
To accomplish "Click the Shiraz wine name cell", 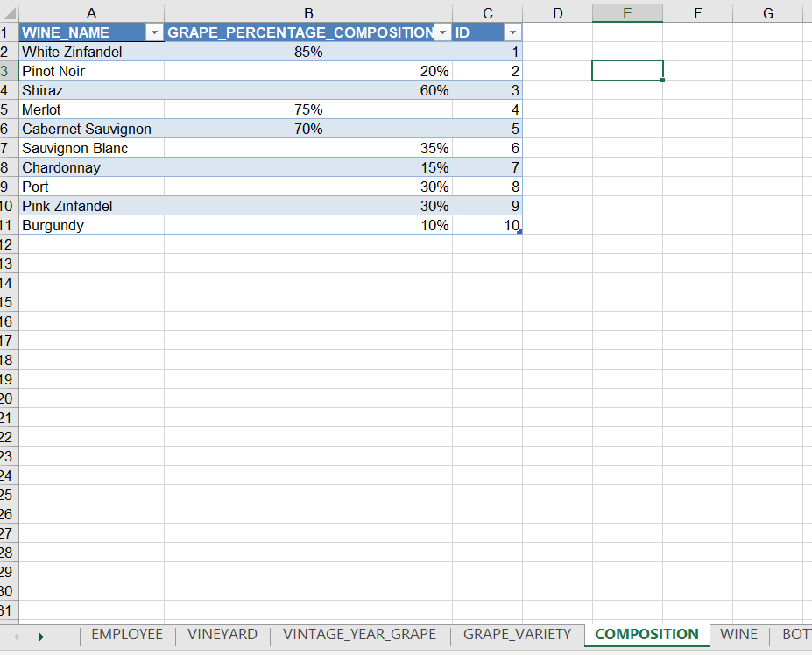I will point(91,89).
